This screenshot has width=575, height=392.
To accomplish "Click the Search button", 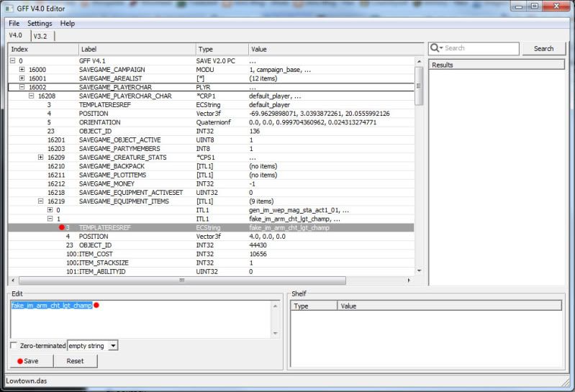I will 543,49.
